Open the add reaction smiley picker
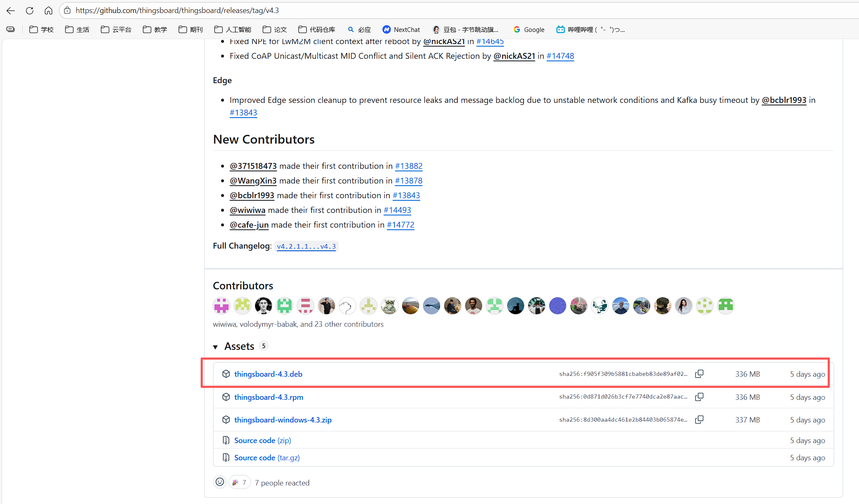This screenshot has height=504, width=859. [x=220, y=482]
